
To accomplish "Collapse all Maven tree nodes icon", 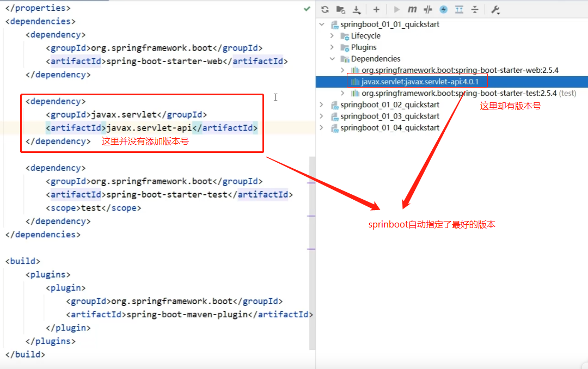I will (x=475, y=10).
